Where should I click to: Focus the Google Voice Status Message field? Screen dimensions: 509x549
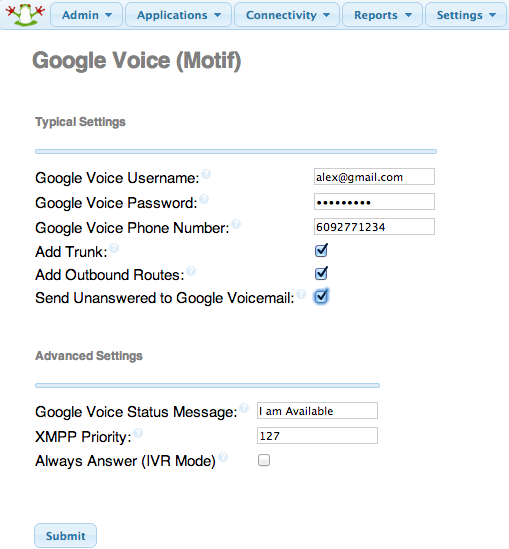click(x=317, y=411)
